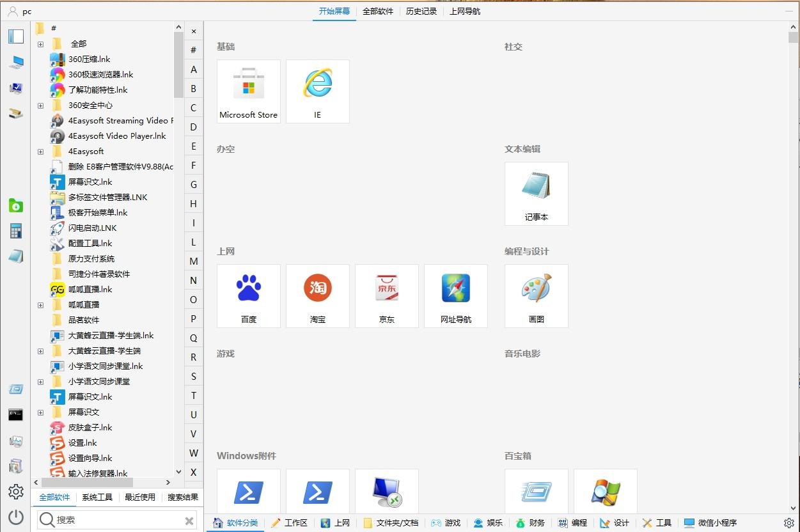800x532 pixels.
Task: Expand the 小学语文同步课堂 folder
Action: [40, 382]
